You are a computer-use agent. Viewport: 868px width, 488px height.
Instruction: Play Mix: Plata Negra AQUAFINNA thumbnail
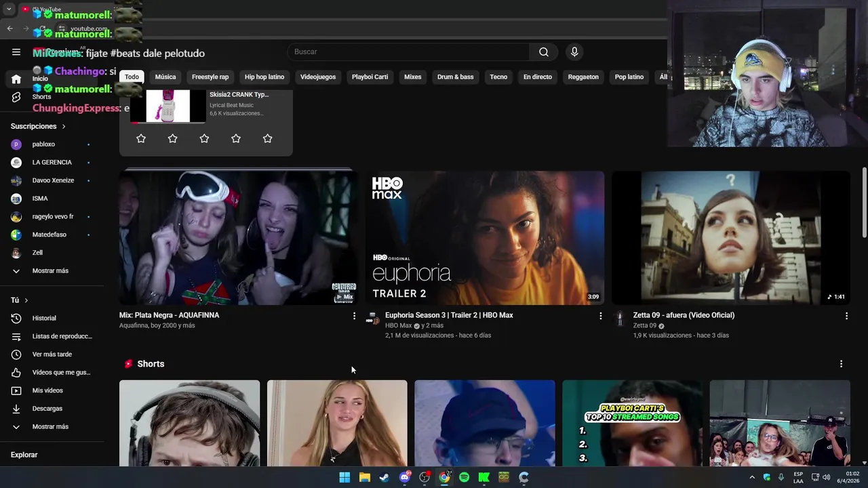coord(238,237)
